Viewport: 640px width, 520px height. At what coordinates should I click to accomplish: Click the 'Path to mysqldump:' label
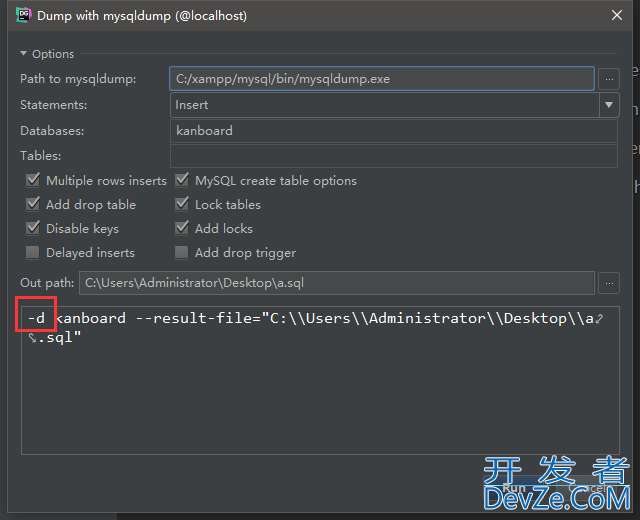78,79
